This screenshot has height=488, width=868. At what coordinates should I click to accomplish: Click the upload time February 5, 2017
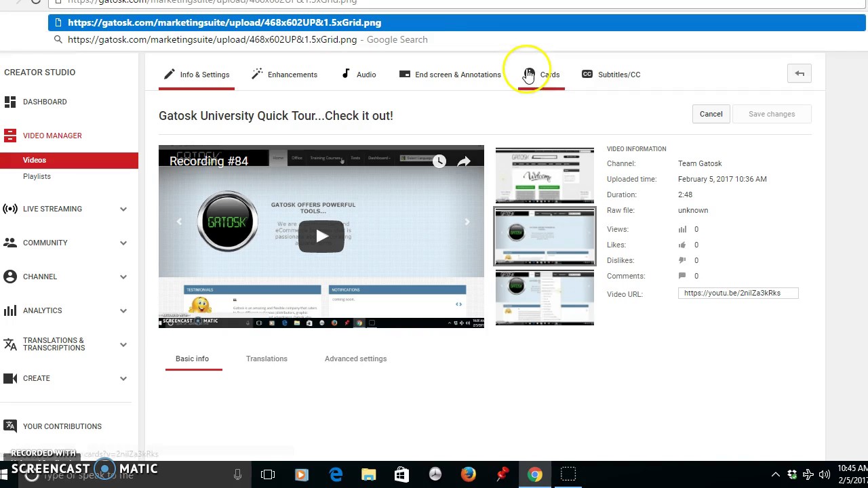[x=722, y=179]
